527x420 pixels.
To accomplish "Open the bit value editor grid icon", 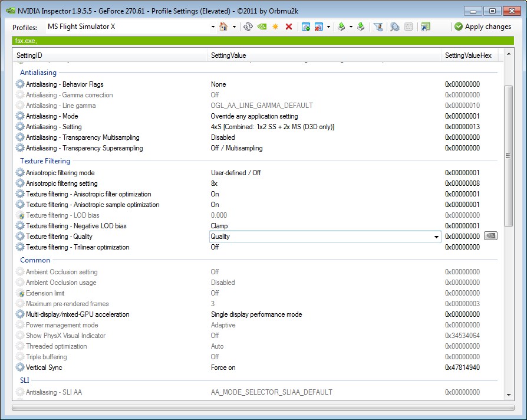I will point(409,27).
